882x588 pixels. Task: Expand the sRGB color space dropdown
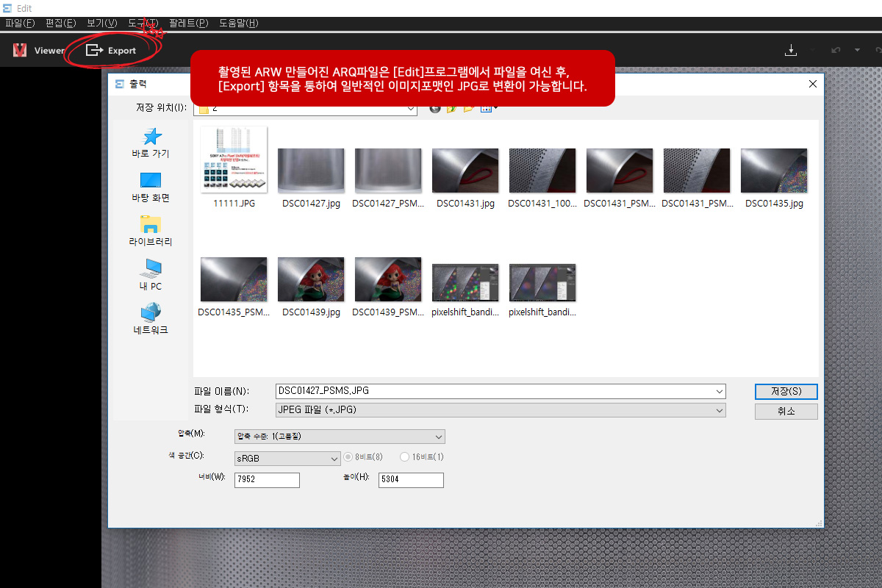287,459
